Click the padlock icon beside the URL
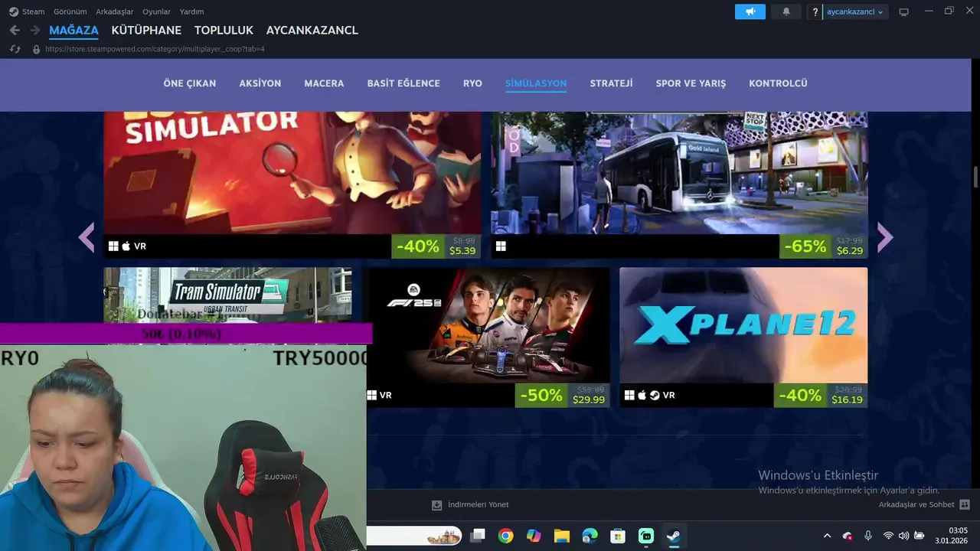 pyautogui.click(x=36, y=49)
